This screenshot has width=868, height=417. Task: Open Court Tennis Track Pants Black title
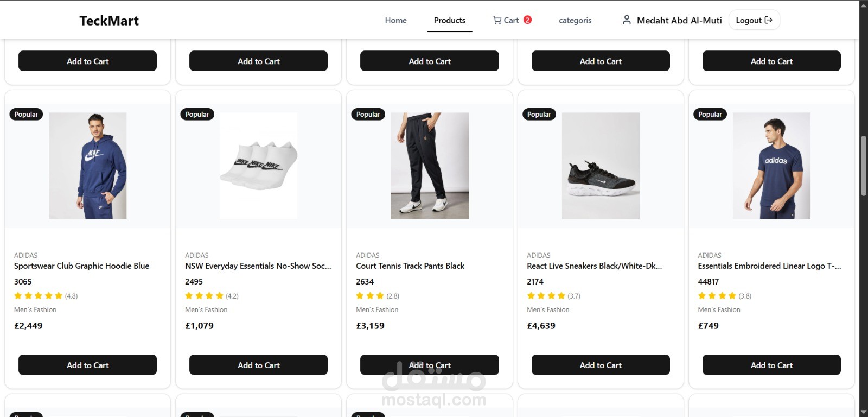coord(410,266)
